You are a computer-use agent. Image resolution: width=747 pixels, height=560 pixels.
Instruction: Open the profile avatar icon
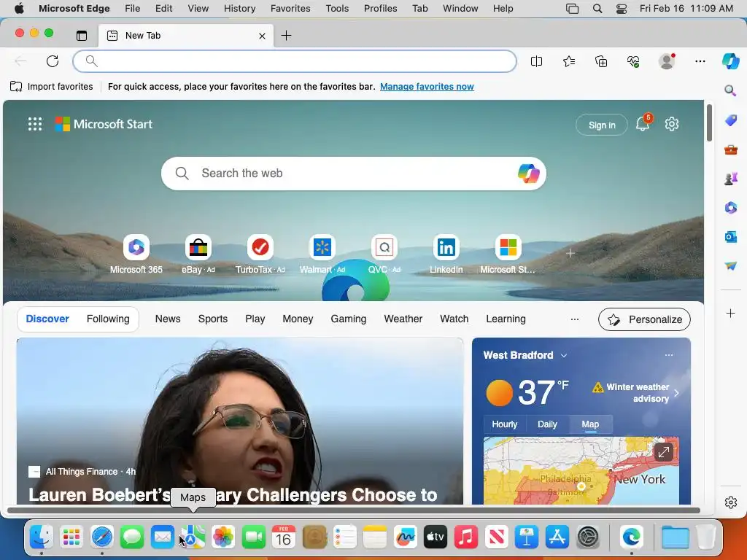pos(667,61)
